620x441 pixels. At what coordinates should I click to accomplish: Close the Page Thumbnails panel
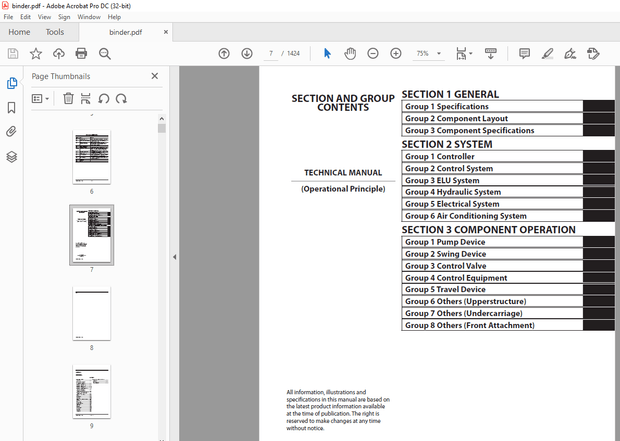[154, 75]
